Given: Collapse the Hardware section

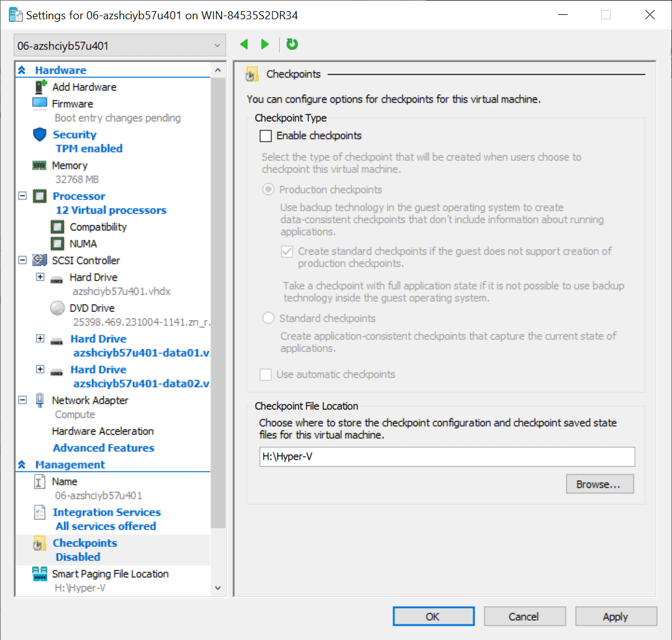Looking at the screenshot, I should pyautogui.click(x=22, y=70).
